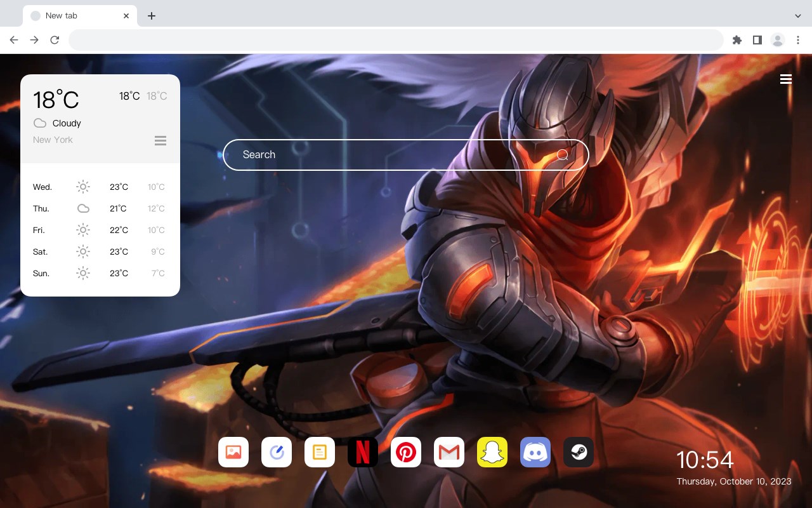This screenshot has width=812, height=508.
Task: Click the 10:54 clock display
Action: click(705, 460)
